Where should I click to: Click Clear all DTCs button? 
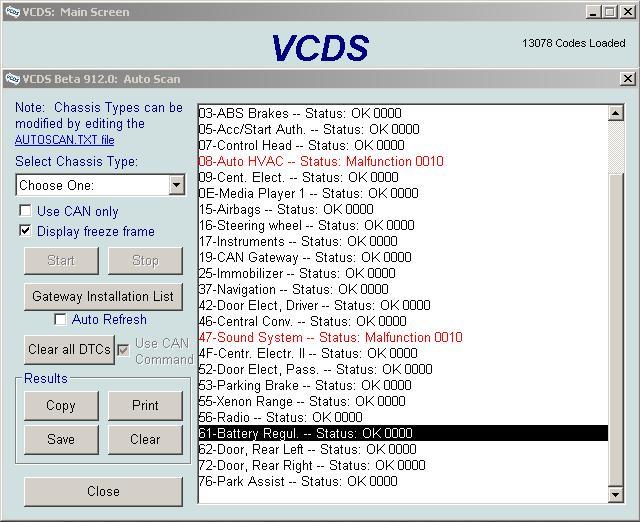click(x=69, y=349)
